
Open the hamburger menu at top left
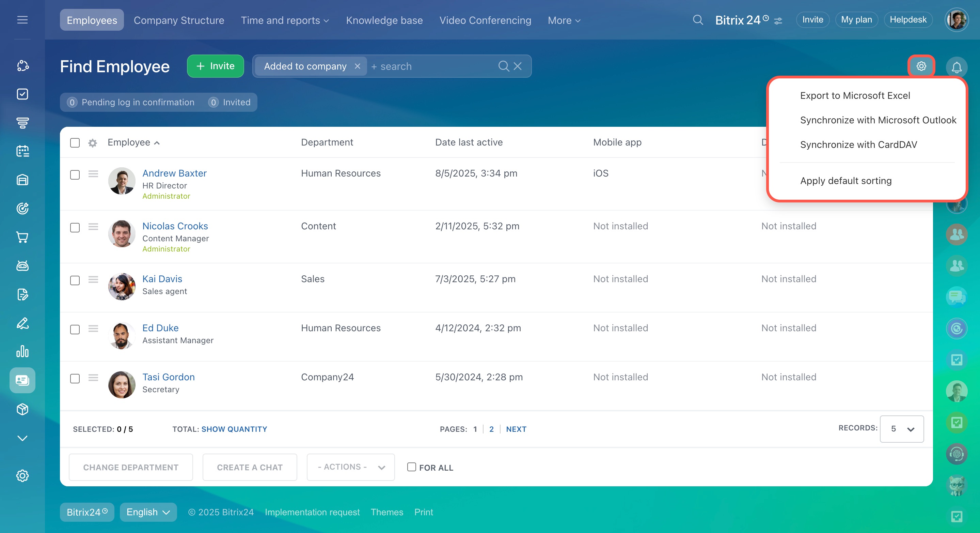click(x=22, y=20)
